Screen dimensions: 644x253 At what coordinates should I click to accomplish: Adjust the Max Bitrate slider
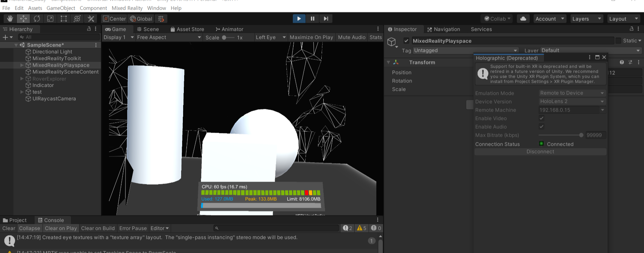561,135
